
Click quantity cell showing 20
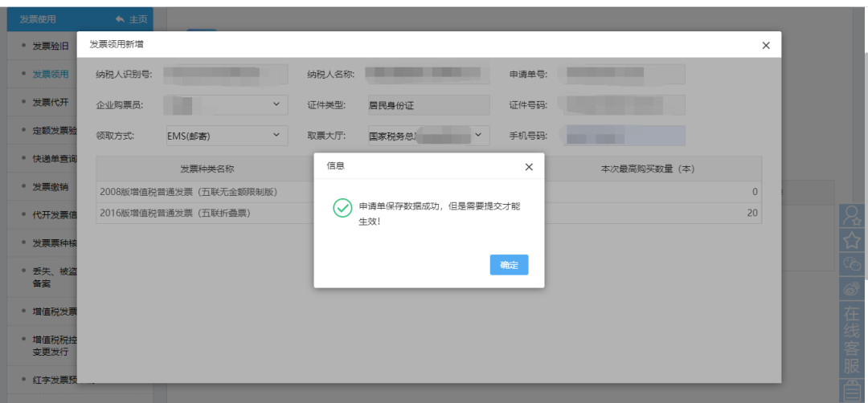(x=752, y=213)
